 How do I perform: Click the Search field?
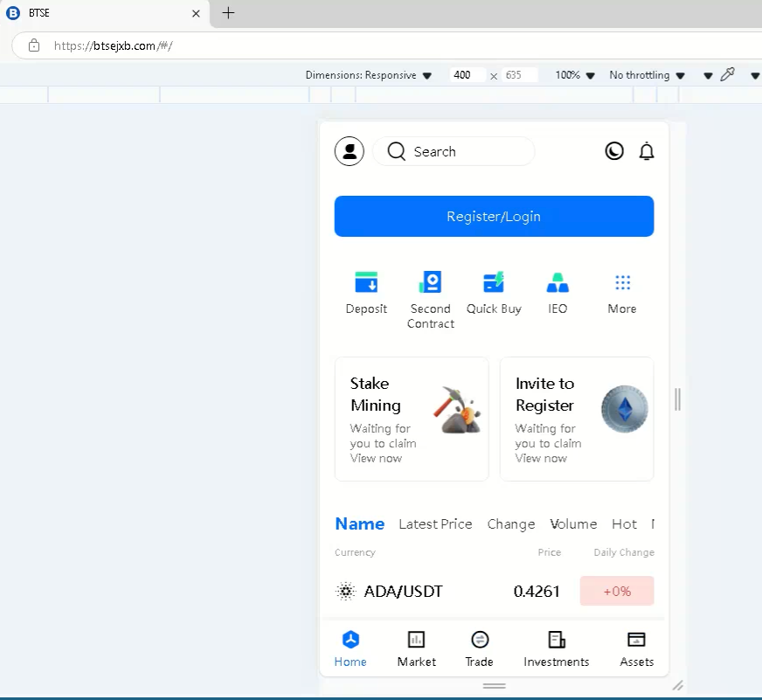(x=454, y=151)
